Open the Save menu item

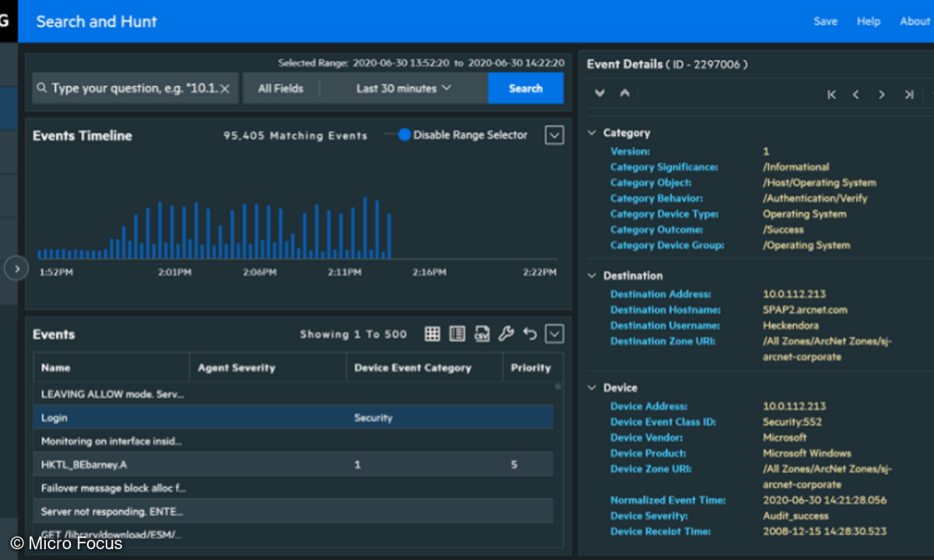[826, 21]
